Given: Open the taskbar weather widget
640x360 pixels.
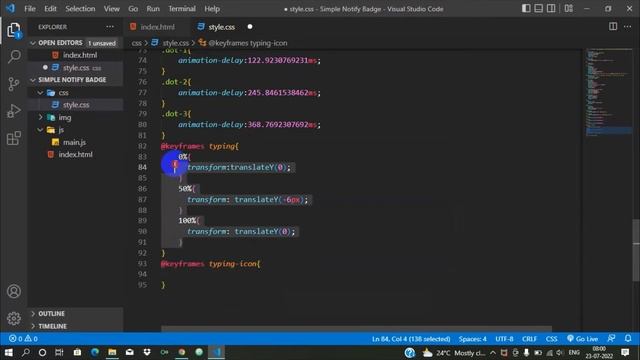Looking at the screenshot, I should click(453, 353).
